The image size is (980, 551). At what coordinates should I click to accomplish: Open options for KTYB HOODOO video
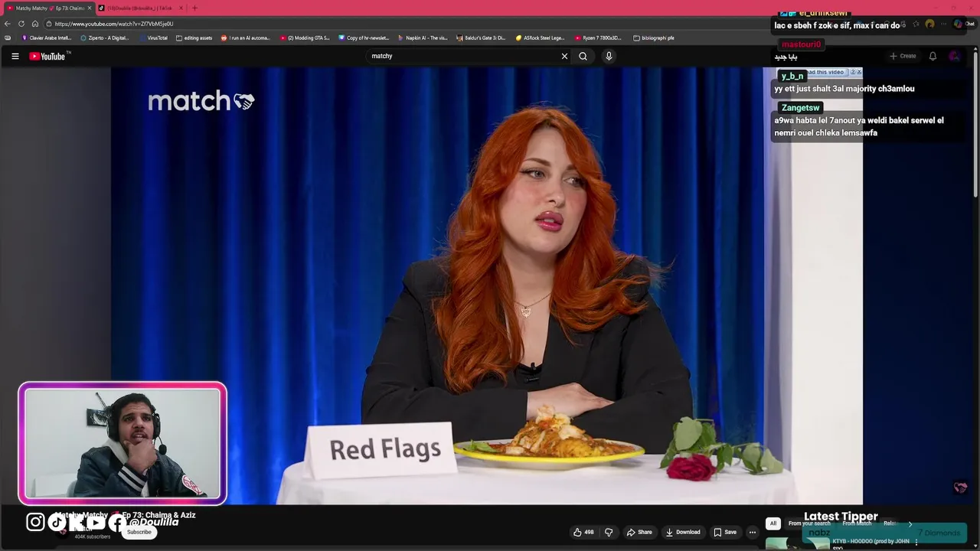tap(916, 542)
